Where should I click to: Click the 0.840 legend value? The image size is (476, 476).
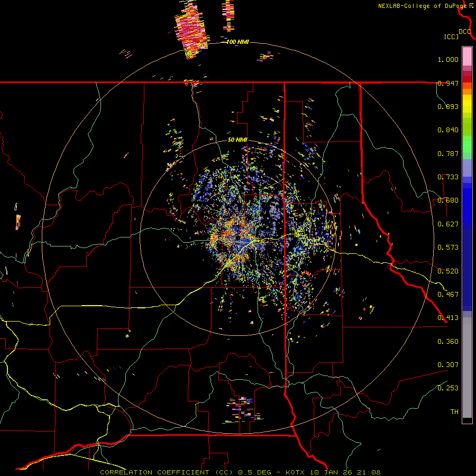(448, 130)
